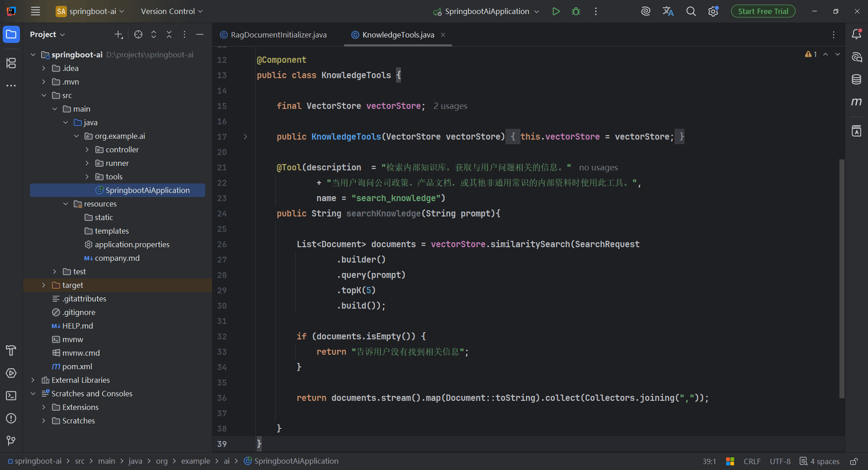Change CRLF line separator
This screenshot has width=868, height=470.
point(752,461)
